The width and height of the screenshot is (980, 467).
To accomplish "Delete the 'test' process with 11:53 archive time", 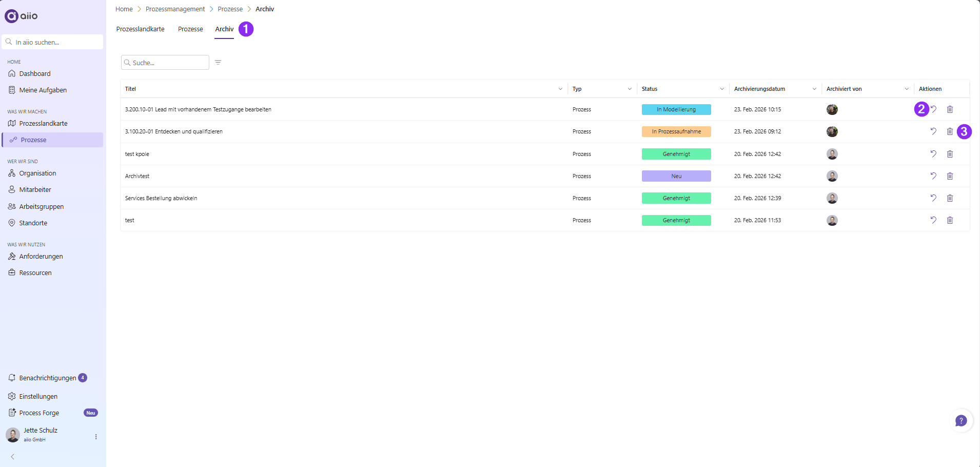I will click(x=950, y=220).
